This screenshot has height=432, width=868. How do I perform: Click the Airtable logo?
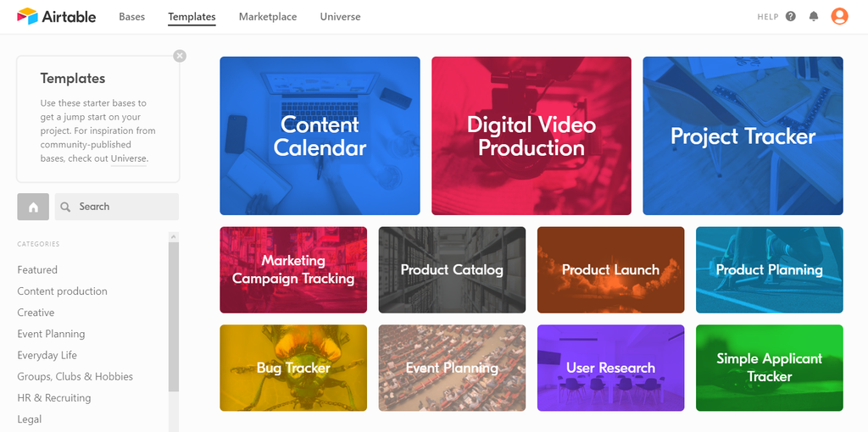tap(56, 16)
